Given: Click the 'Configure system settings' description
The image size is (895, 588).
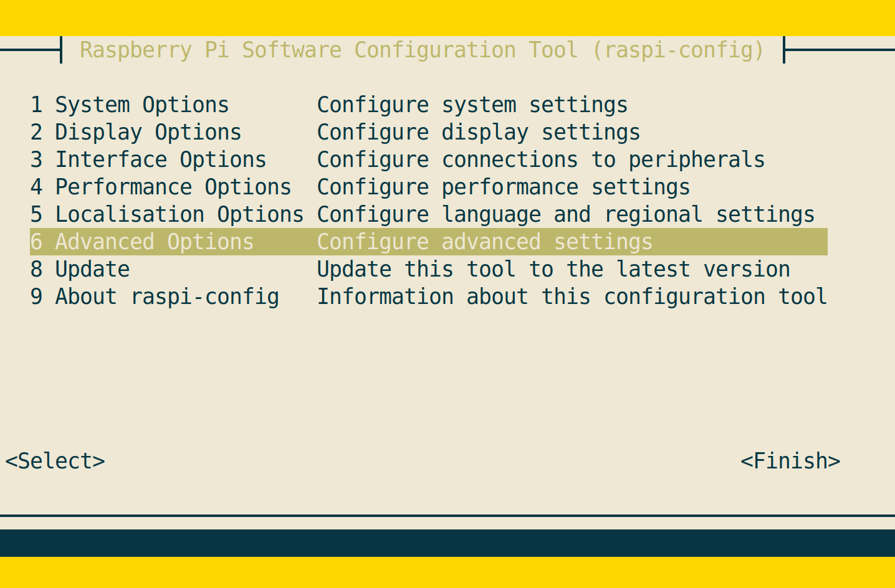Looking at the screenshot, I should (x=472, y=105).
